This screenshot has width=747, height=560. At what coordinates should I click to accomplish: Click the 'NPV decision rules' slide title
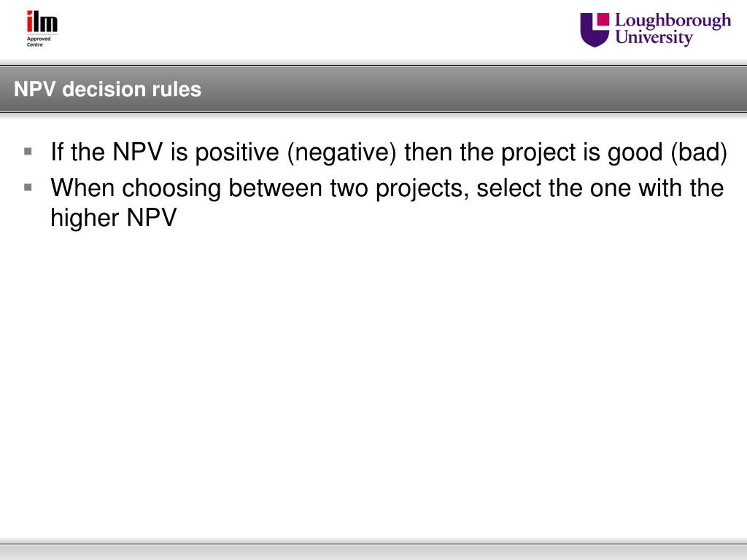[x=108, y=89]
